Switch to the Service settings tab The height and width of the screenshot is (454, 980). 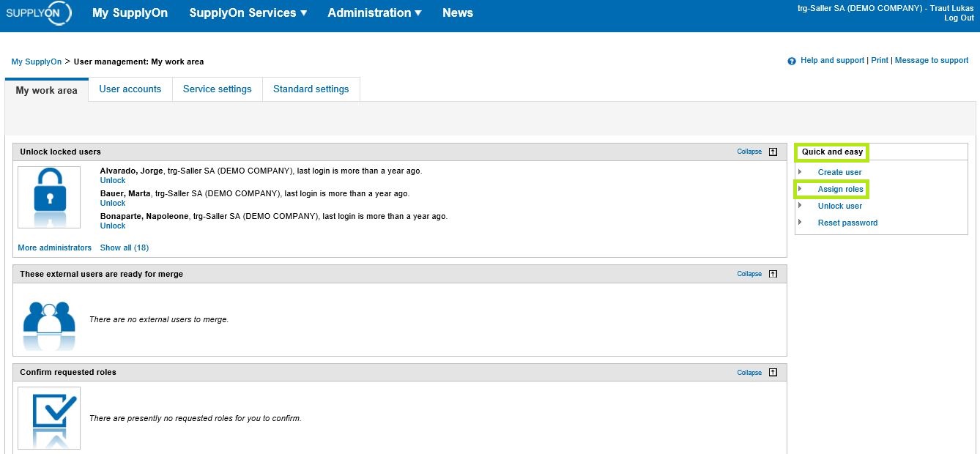tap(218, 89)
